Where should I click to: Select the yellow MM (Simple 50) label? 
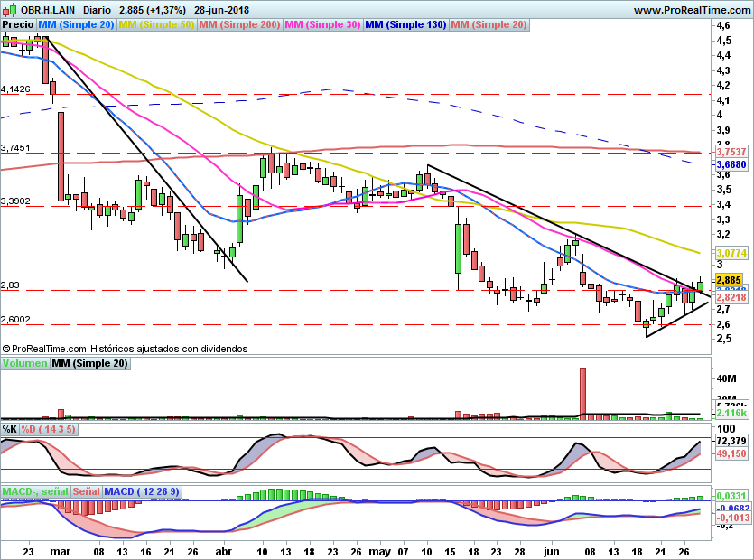pyautogui.click(x=157, y=24)
